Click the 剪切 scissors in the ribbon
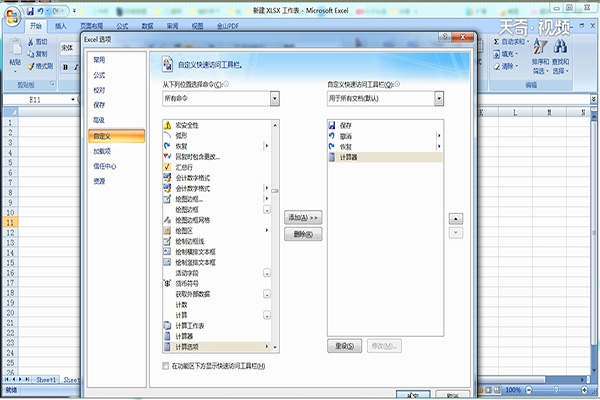The width and height of the screenshot is (600, 400). coord(38,42)
